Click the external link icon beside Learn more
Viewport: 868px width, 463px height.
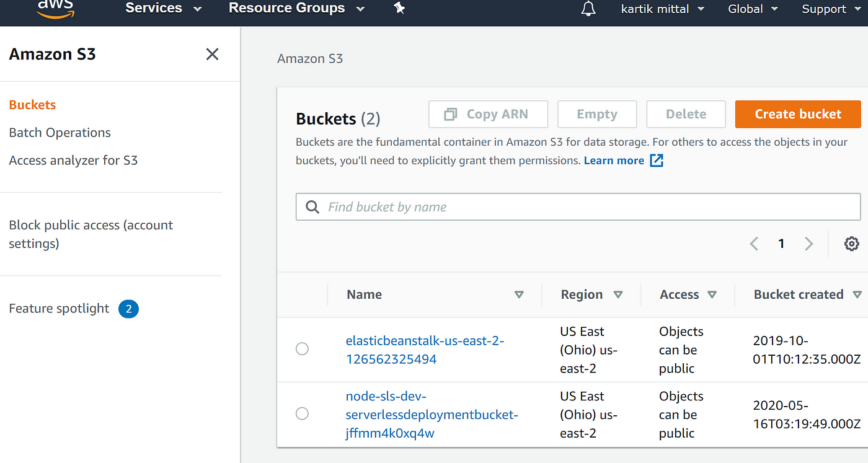657,161
